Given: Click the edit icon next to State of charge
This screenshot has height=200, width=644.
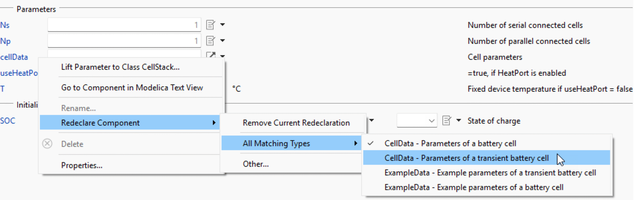Looking at the screenshot, I should [x=447, y=120].
